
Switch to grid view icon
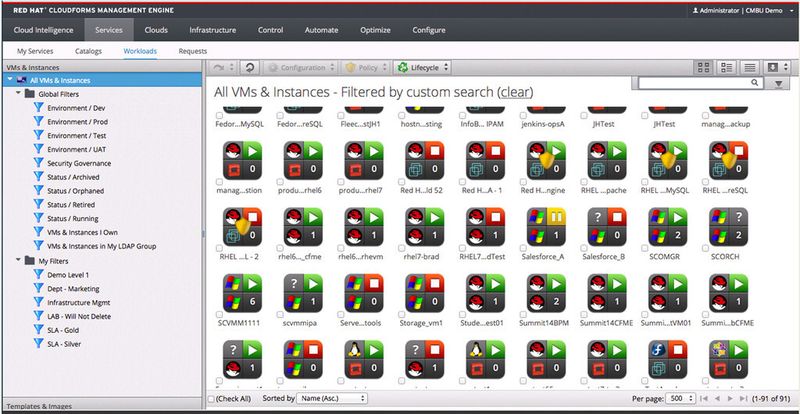tap(704, 67)
